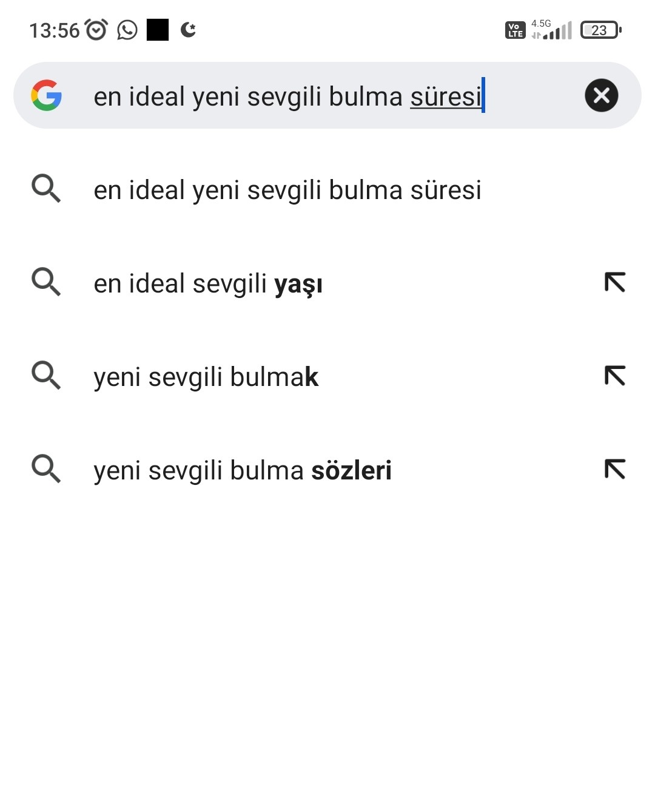
Task: Tap magnifier icon next to "yeni sevgili bulmak"
Action: tap(46, 376)
